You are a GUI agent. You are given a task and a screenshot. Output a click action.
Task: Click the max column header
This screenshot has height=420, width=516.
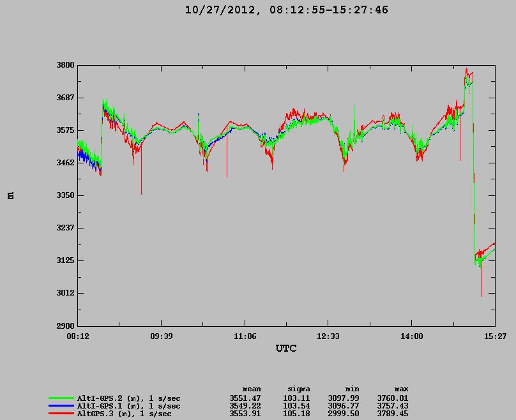pos(402,389)
